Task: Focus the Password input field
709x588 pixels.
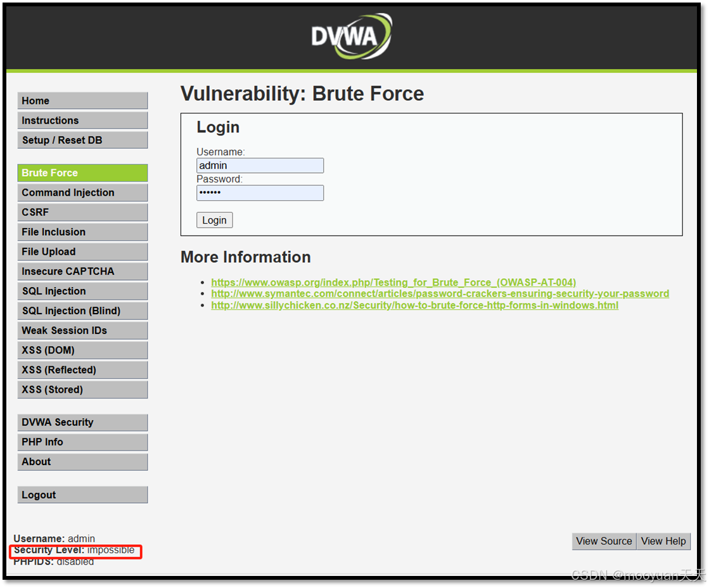Action: click(260, 193)
